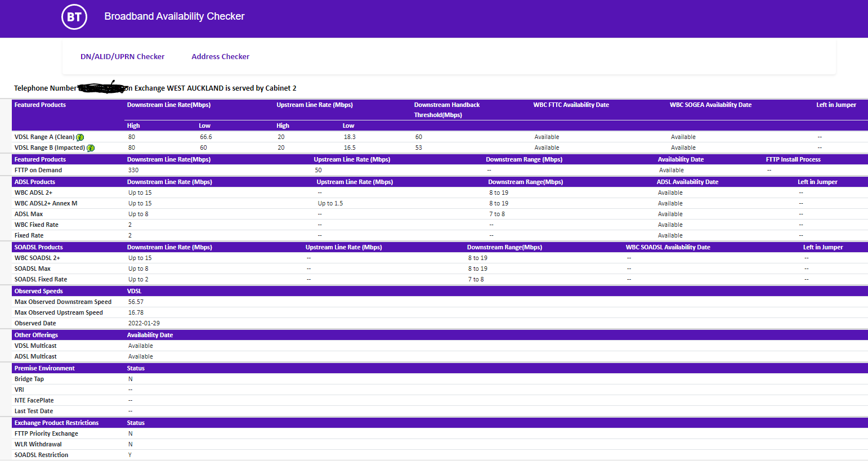
Task: Click info icon beside VDSL Range B (Impacted)
Action: click(x=91, y=148)
